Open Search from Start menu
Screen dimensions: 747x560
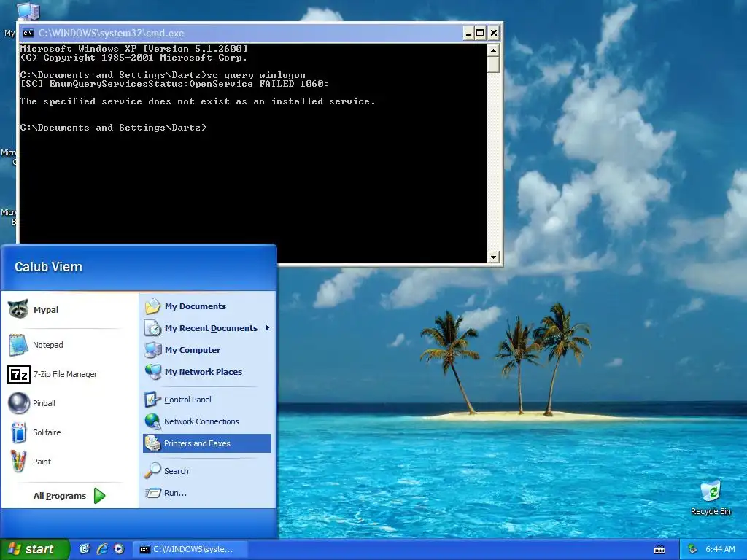(206, 471)
